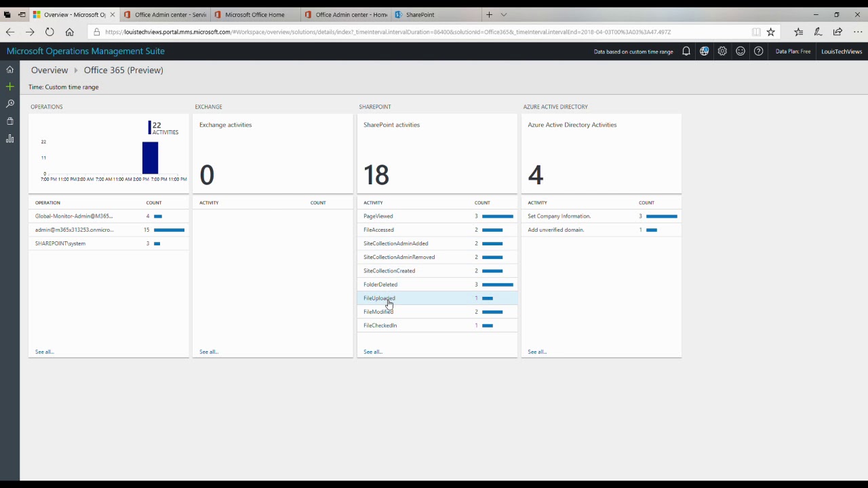Select Set Company Information row
Image resolution: width=868 pixels, height=488 pixels.
[601, 216]
